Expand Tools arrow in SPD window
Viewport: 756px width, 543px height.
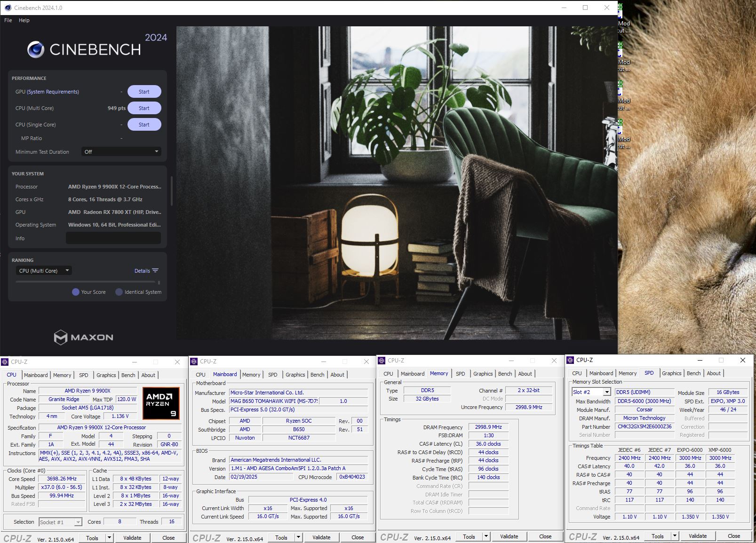675,536
